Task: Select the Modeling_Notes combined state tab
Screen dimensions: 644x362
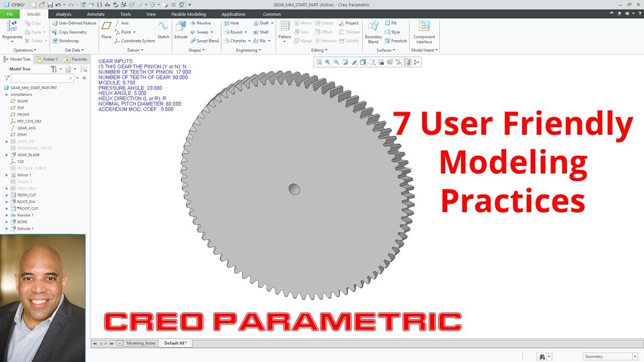Action: (141, 343)
